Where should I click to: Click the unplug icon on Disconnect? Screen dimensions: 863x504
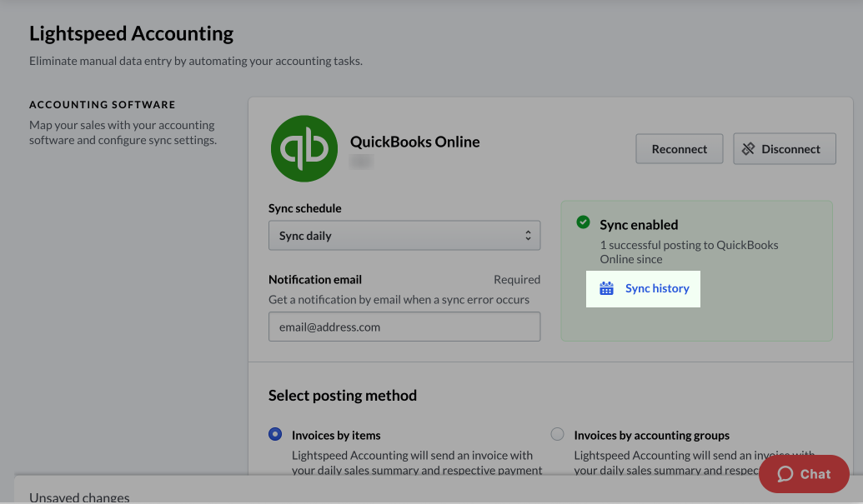tap(748, 149)
